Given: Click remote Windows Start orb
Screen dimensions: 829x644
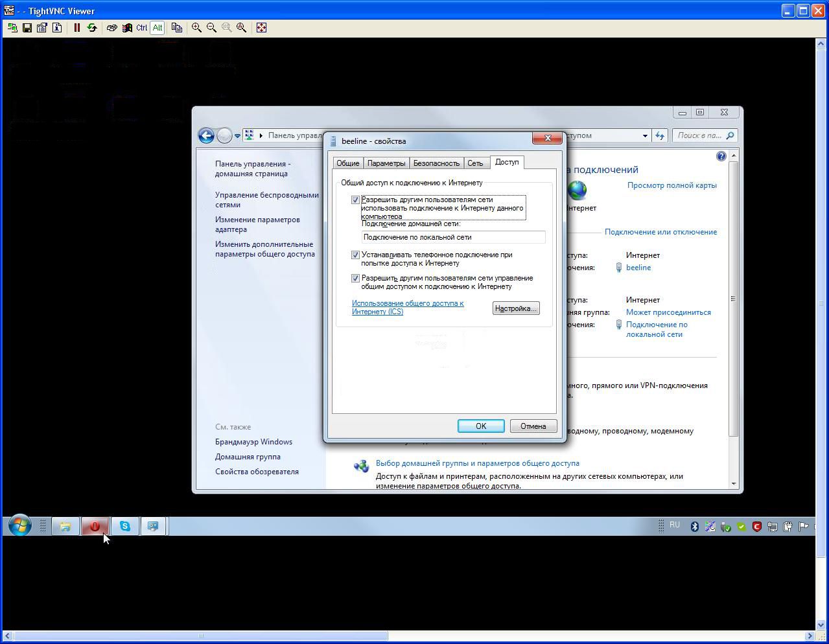Looking at the screenshot, I should click(19, 525).
